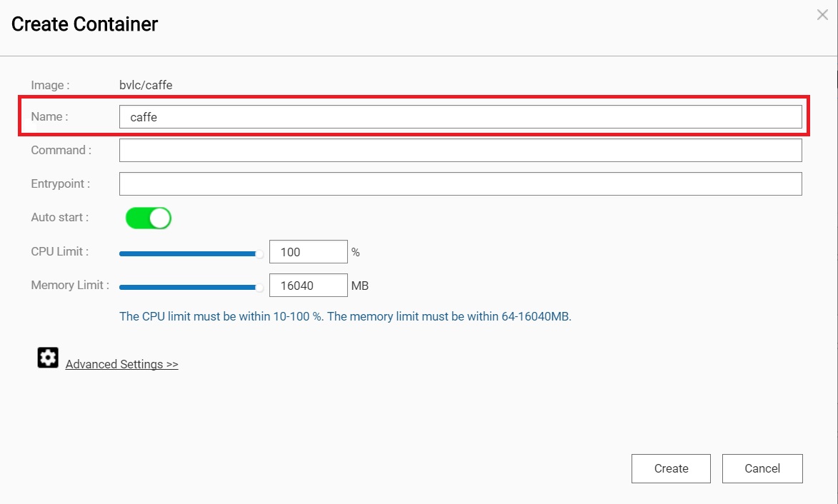Disable the Auto start toggle
Screen dimensions: 838x504
149,218
